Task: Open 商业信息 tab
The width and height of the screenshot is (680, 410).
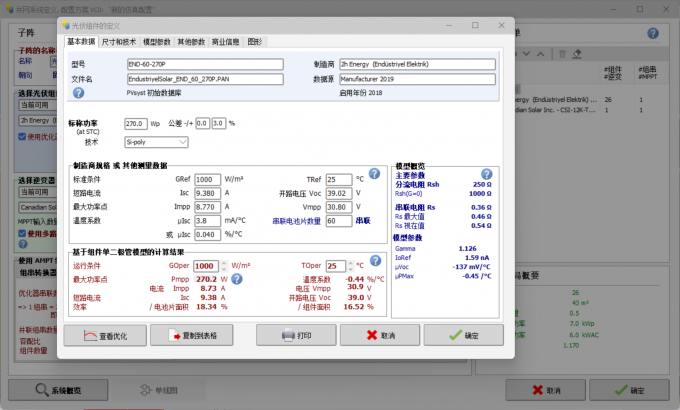Action: (x=226, y=42)
